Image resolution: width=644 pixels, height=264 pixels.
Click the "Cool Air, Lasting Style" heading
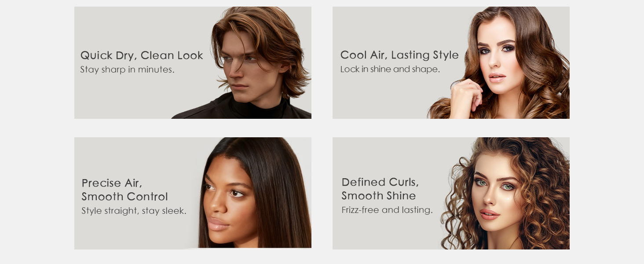[399, 55]
